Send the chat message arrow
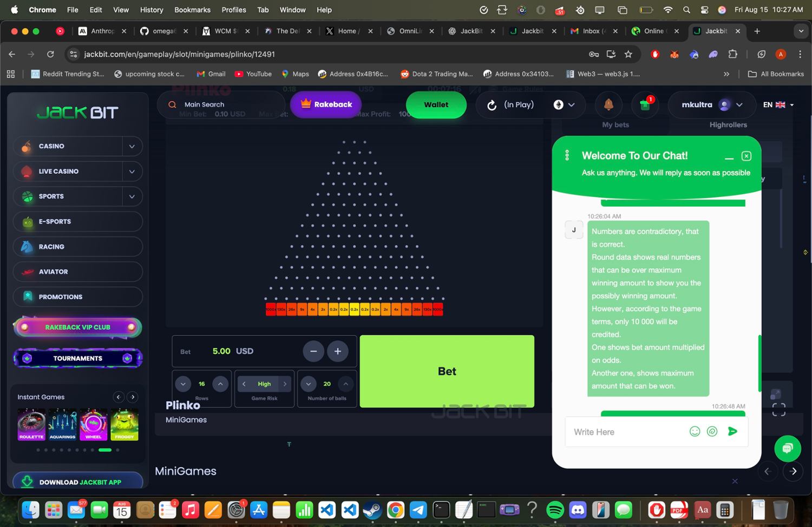This screenshot has height=527, width=812. tap(732, 431)
